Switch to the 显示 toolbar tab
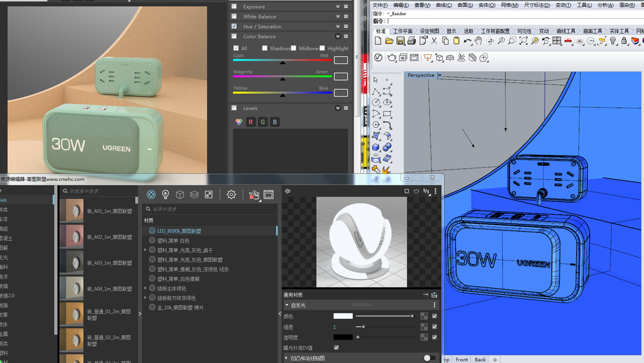This screenshot has height=363, width=644. pos(451,31)
